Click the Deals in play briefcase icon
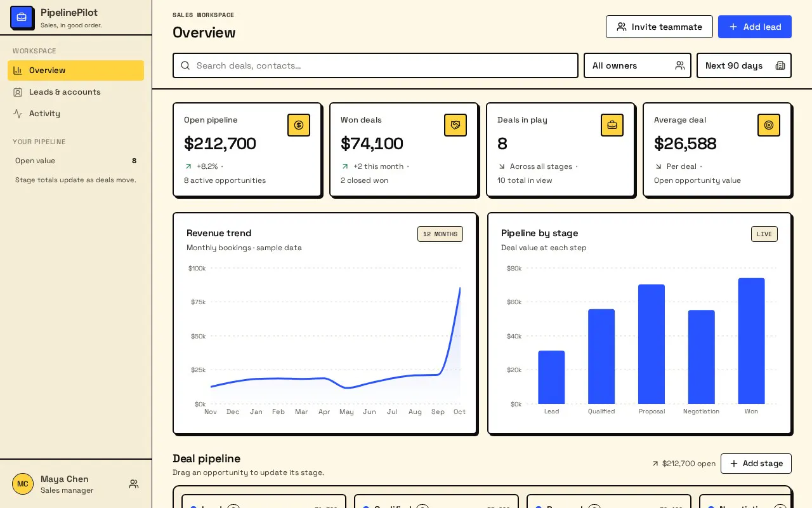 tap(612, 125)
